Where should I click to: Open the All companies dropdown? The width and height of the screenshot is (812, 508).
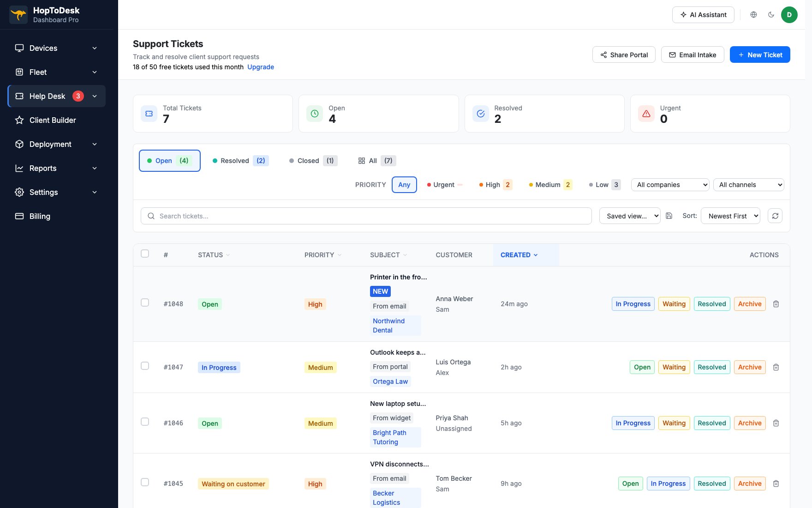point(670,185)
